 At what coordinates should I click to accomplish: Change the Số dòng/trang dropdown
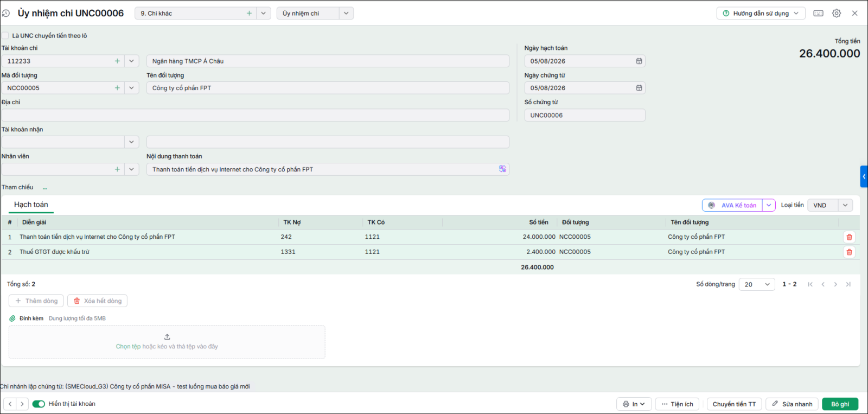click(x=757, y=284)
